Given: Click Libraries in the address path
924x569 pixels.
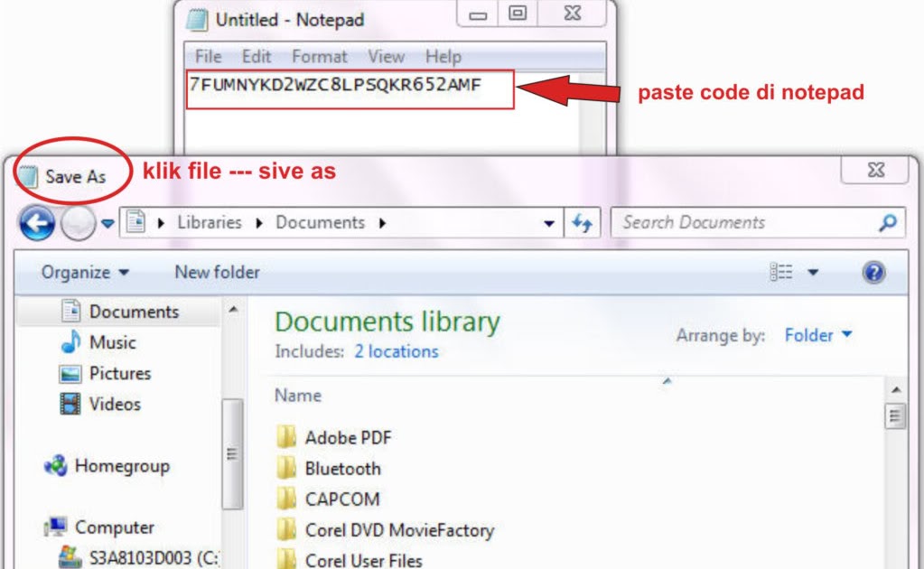Looking at the screenshot, I should (x=210, y=222).
